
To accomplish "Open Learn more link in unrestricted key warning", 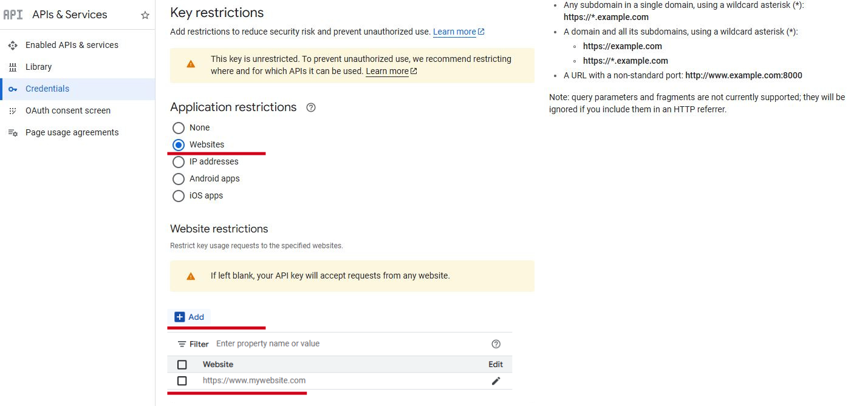I will tap(387, 71).
